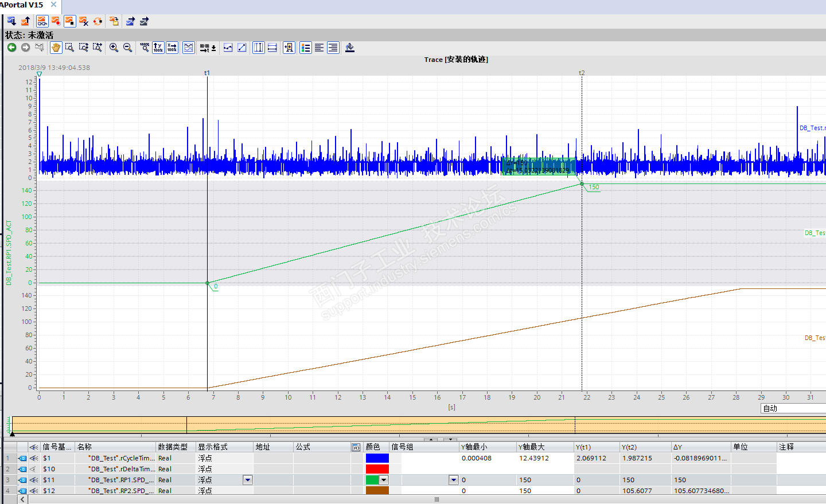Select the "DB_Test".rDeltaTim... signal name
The height and width of the screenshot is (504, 826).
coord(121,469)
